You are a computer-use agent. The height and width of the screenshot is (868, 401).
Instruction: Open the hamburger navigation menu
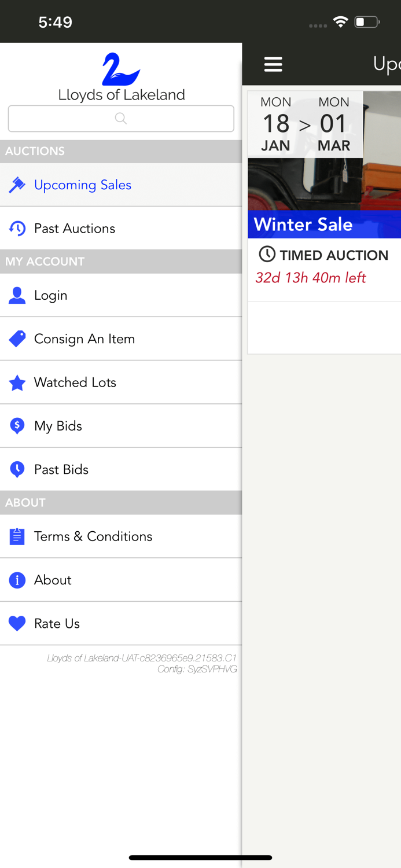[x=273, y=64]
